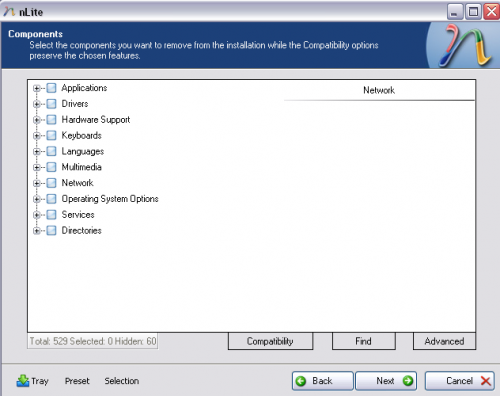Tick the Keyboards checkbox
The image size is (500, 396).
51,136
